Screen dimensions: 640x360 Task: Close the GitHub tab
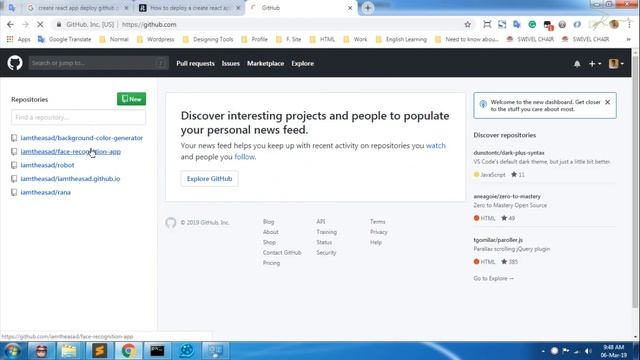[x=350, y=8]
